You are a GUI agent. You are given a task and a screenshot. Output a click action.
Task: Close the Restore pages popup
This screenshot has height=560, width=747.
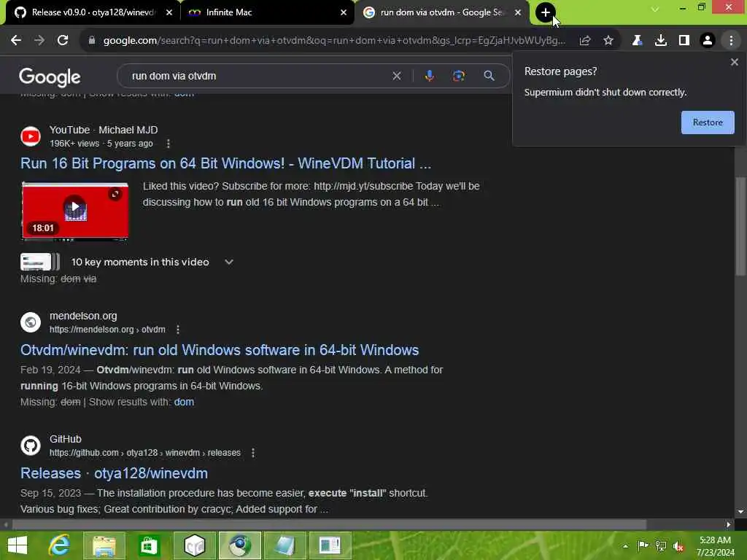734,62
